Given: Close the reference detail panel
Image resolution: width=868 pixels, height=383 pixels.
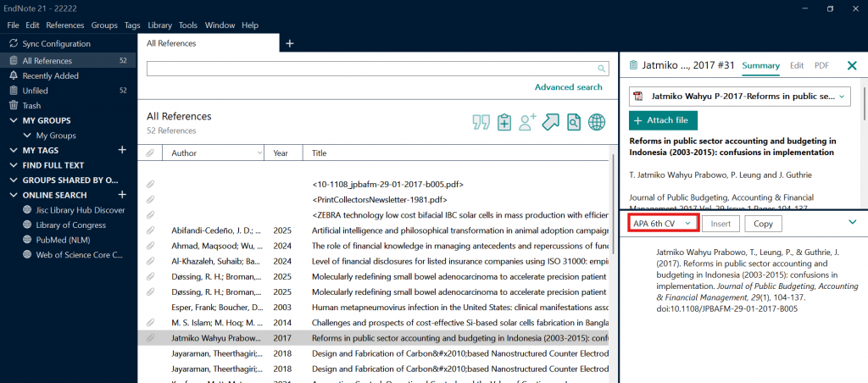Looking at the screenshot, I should click(852, 66).
